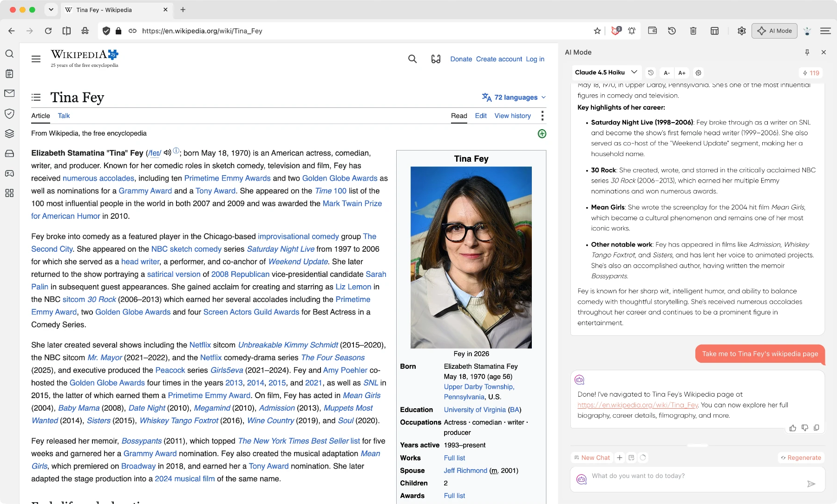Open the View history tab
837x504 pixels.
pos(512,116)
